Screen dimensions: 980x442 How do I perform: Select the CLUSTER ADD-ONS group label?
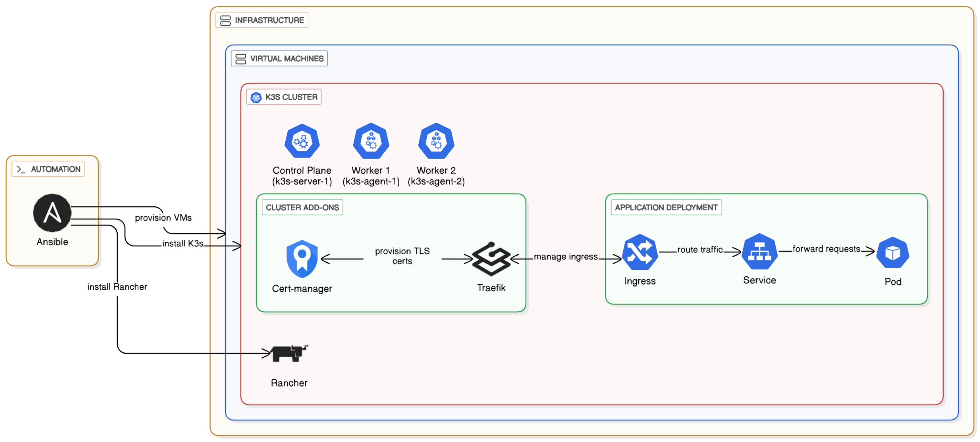[302, 208]
